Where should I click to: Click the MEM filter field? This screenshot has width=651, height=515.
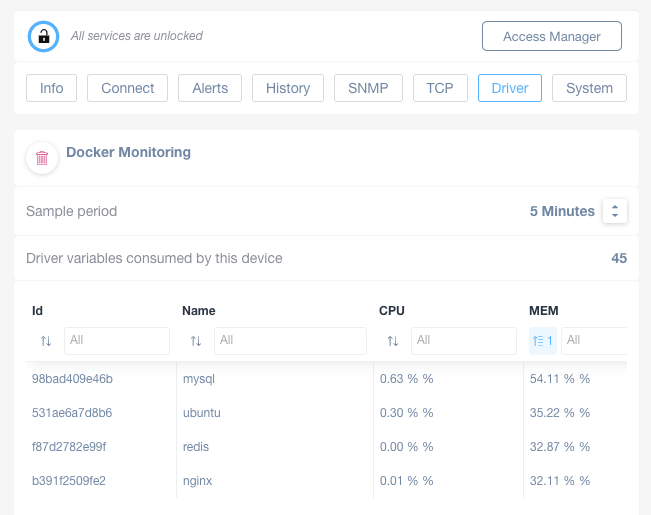coord(594,341)
